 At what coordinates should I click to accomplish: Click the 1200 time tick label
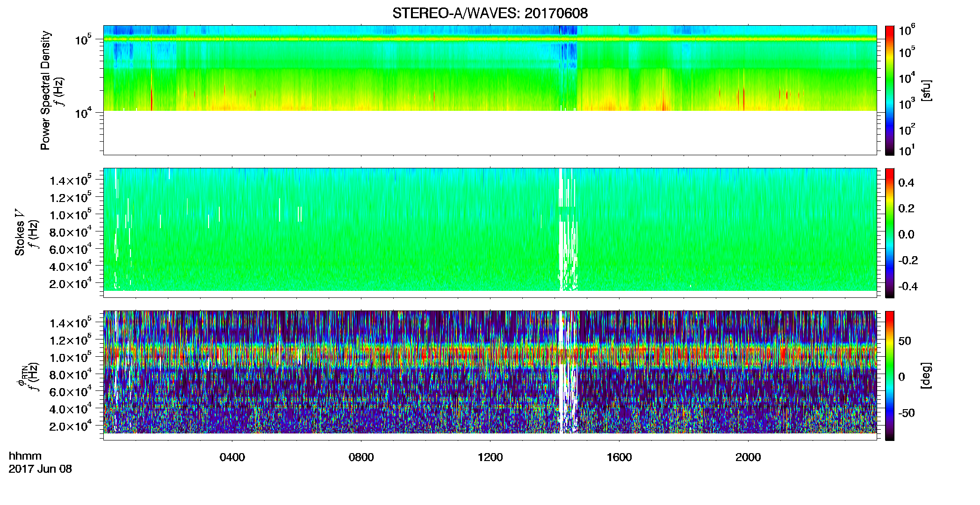click(x=490, y=457)
